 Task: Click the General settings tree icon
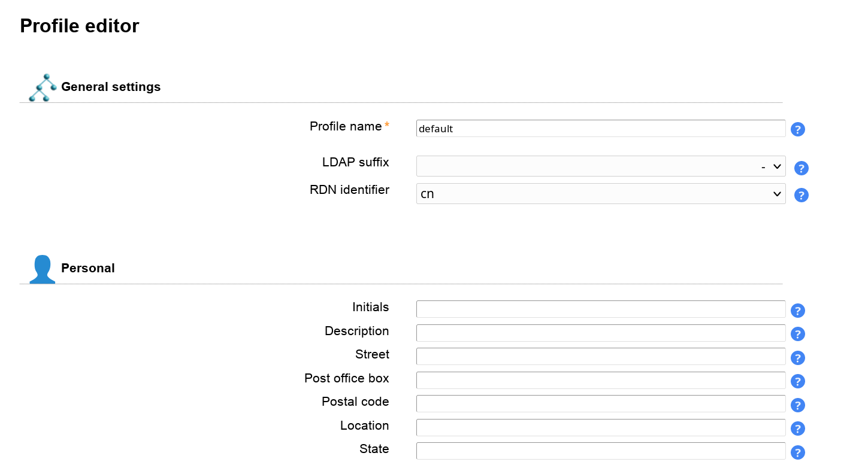42,87
